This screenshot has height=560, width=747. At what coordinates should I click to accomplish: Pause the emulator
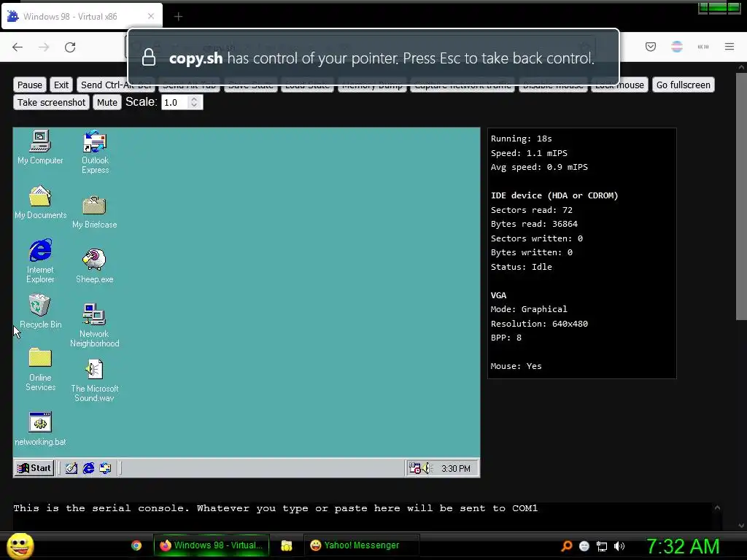pyautogui.click(x=29, y=85)
